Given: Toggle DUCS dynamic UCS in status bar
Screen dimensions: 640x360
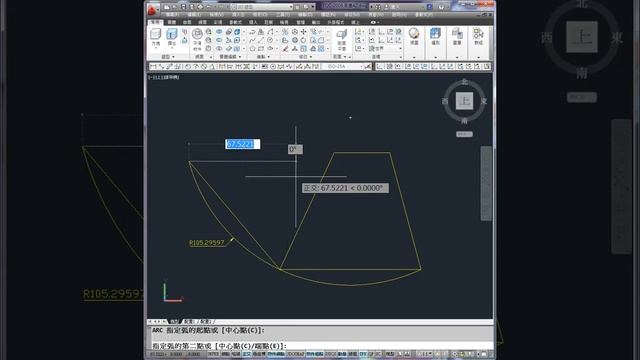Looking at the screenshot, I should (x=331, y=354).
